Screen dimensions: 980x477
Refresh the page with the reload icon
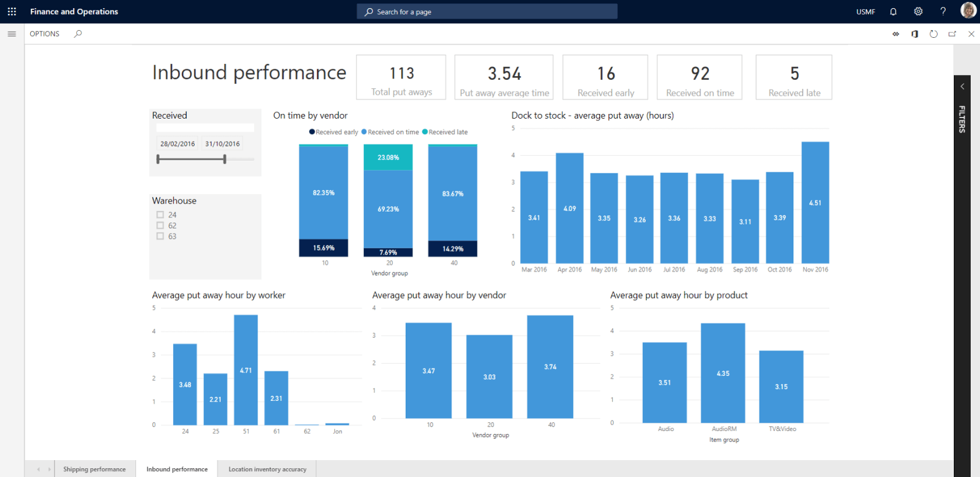point(933,34)
